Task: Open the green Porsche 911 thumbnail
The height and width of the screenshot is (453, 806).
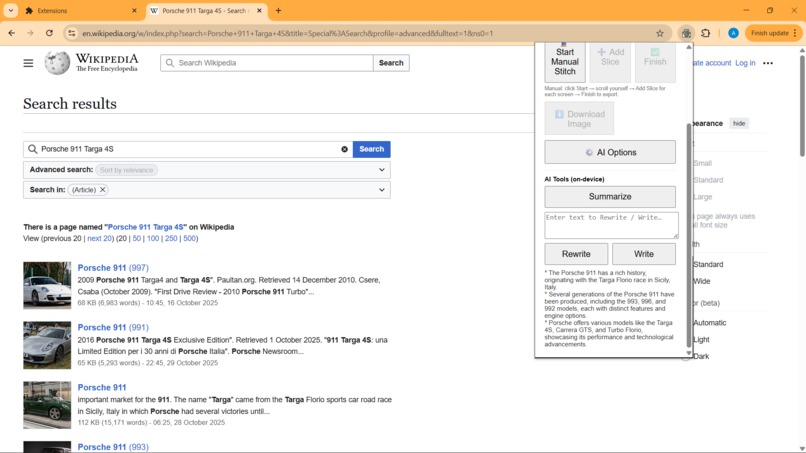Action: [47, 405]
